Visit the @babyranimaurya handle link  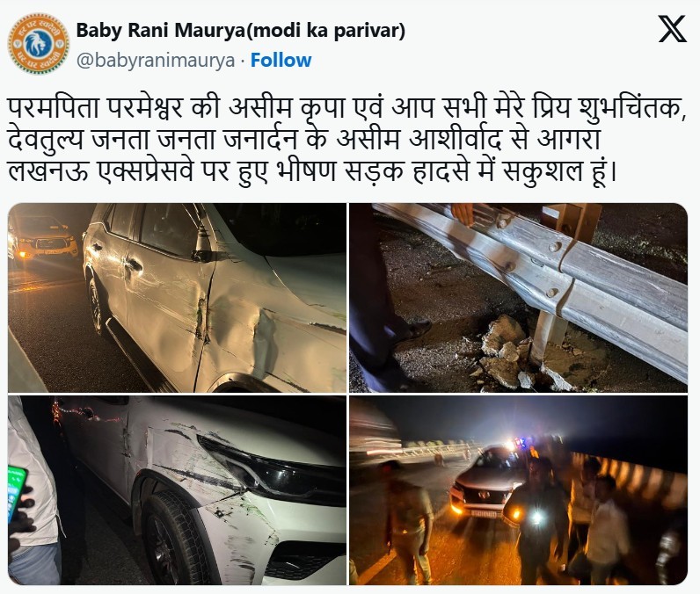(156, 61)
